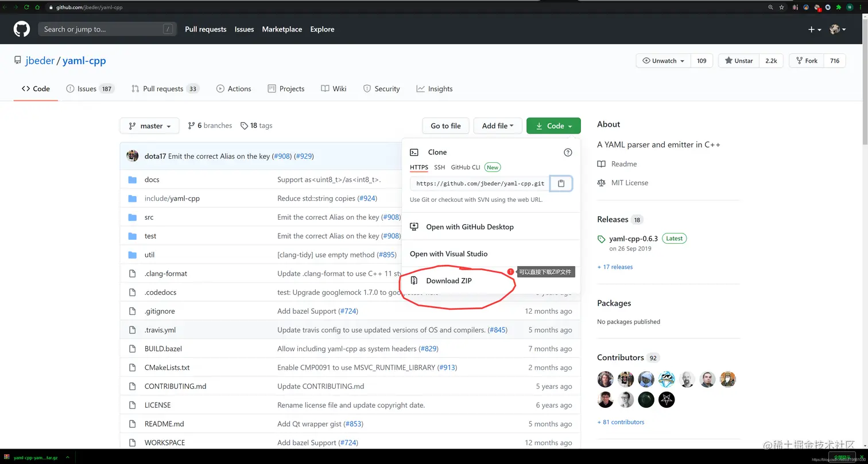Expand the Add file dropdown
This screenshot has width=868, height=464.
[498, 126]
